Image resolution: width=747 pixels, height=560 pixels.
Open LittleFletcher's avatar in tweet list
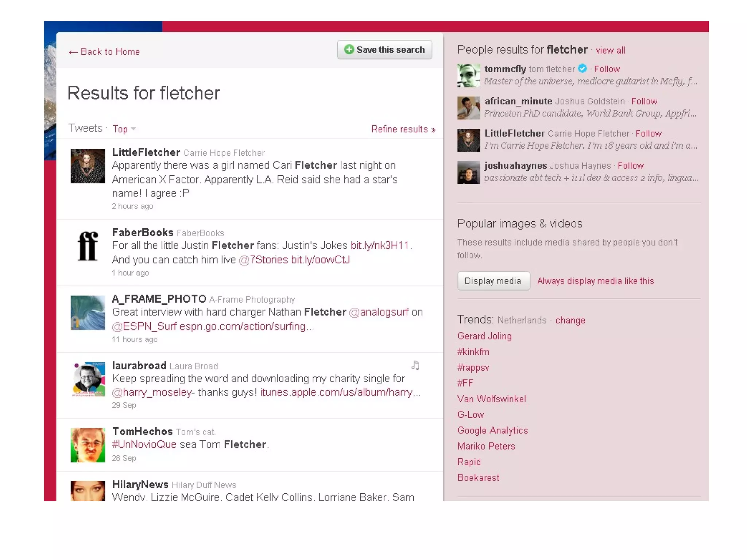coord(88,166)
